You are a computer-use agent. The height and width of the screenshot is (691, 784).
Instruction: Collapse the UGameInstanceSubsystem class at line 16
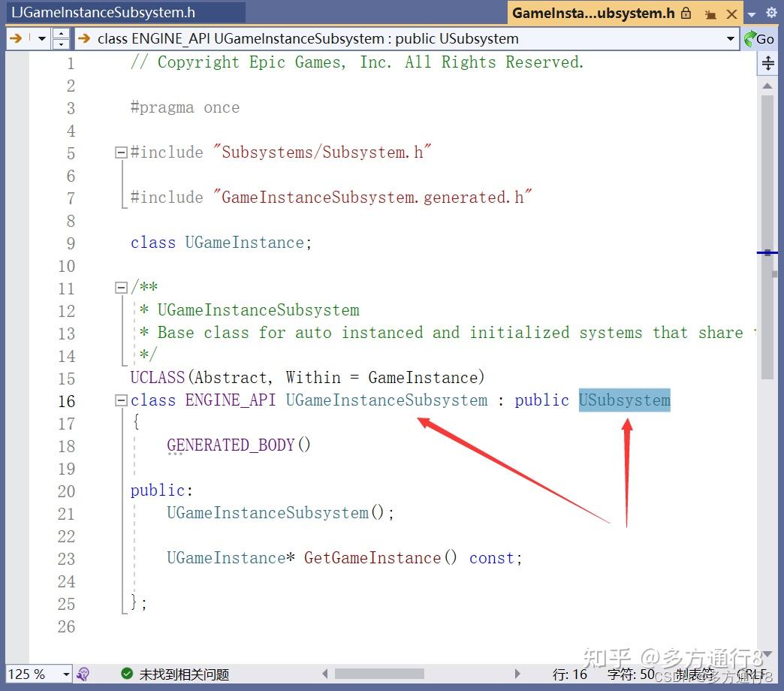point(120,400)
